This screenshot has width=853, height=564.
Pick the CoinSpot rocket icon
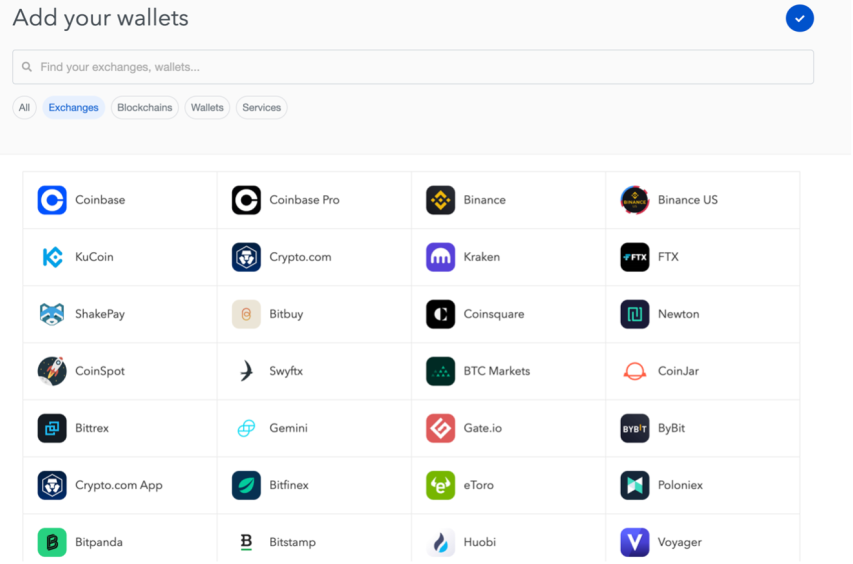pos(52,371)
